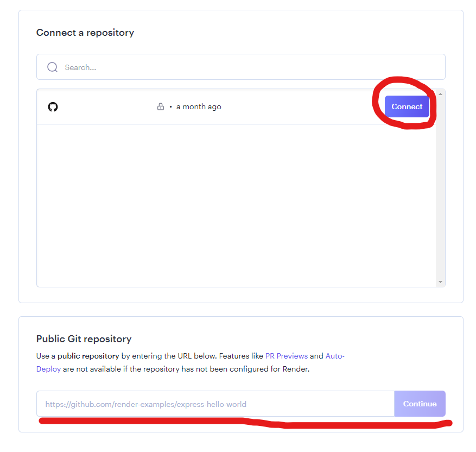Click the repository list scrollbar track

point(440,188)
